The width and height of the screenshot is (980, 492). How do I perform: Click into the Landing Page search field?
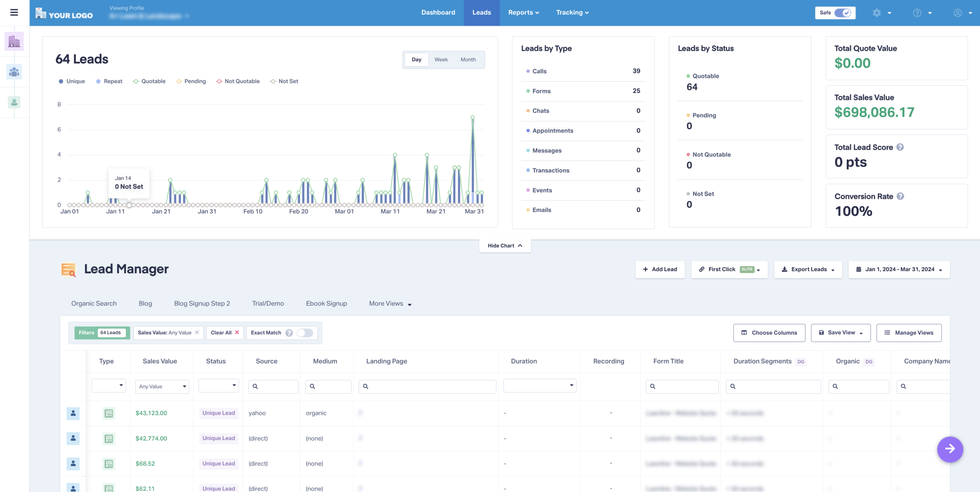[427, 386]
